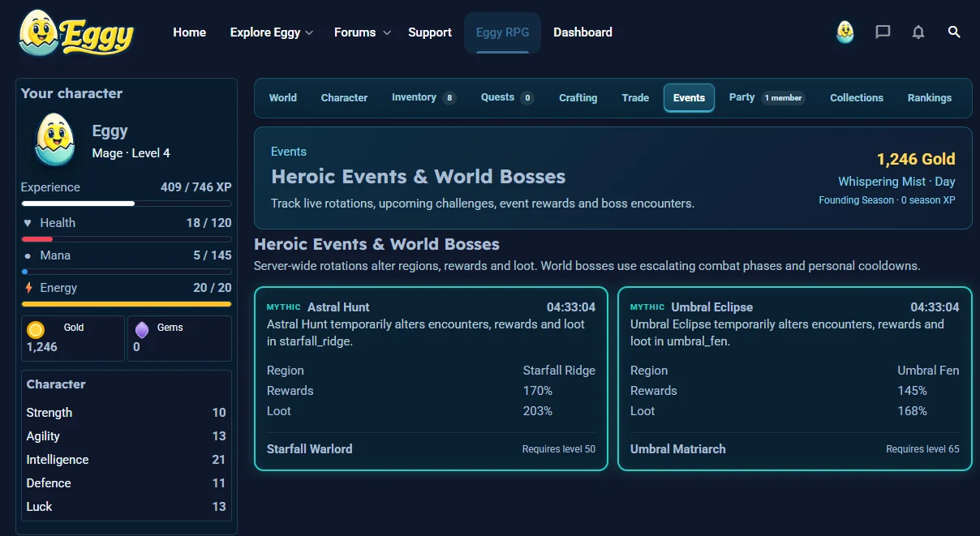Viewport: 980px width, 536px height.
Task: Open the Dashboard link
Action: [582, 32]
